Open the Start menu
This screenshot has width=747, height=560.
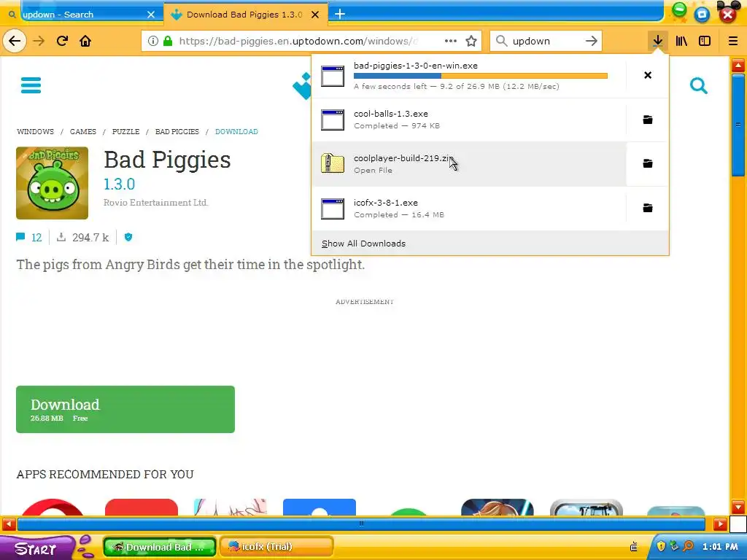click(36, 548)
